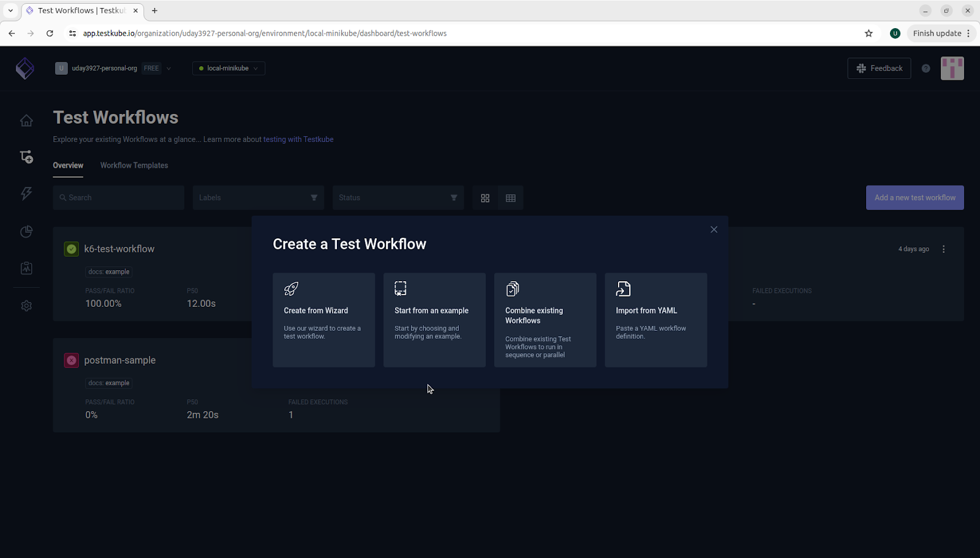The height and width of the screenshot is (558, 980).
Task: Click the browser address bar URL
Action: [265, 34]
